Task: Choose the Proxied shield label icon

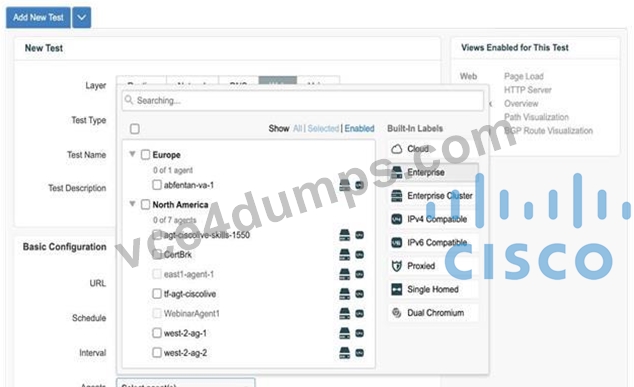Action: [397, 266]
